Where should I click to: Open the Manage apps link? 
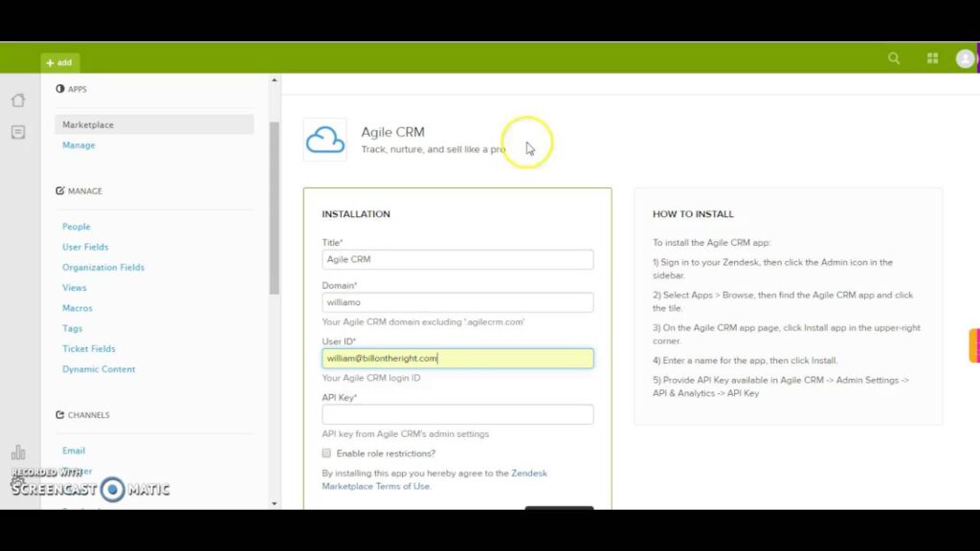pyautogui.click(x=78, y=145)
